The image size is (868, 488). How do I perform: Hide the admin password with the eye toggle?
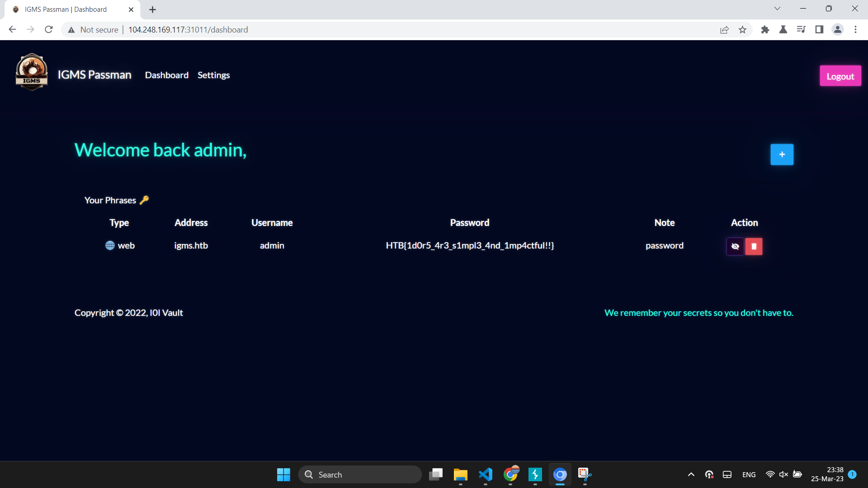click(735, 246)
